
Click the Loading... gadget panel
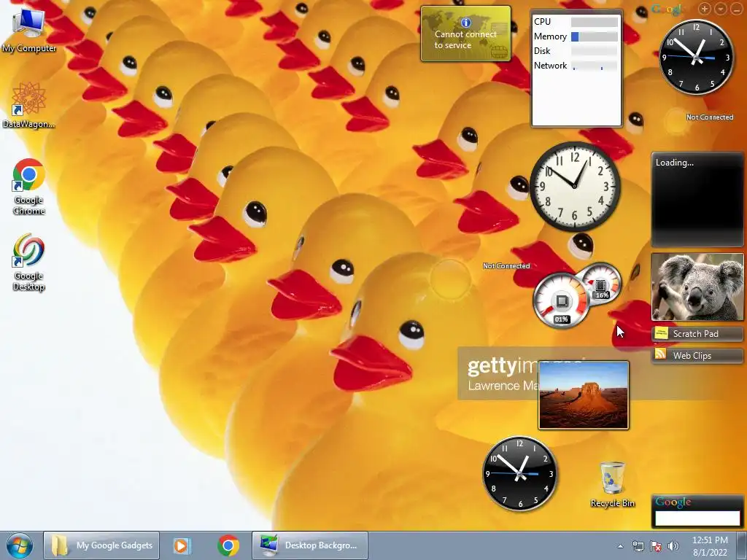pos(697,199)
